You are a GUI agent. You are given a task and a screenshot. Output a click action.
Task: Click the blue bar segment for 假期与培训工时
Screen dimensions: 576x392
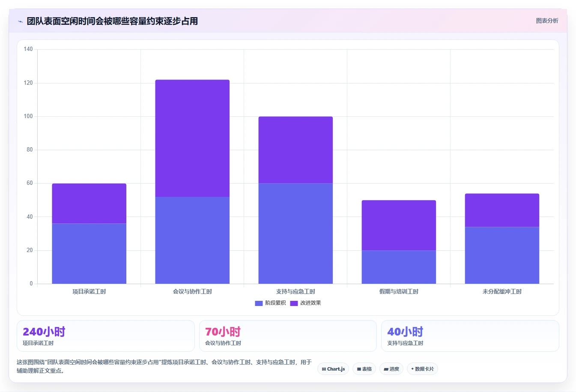click(399, 267)
